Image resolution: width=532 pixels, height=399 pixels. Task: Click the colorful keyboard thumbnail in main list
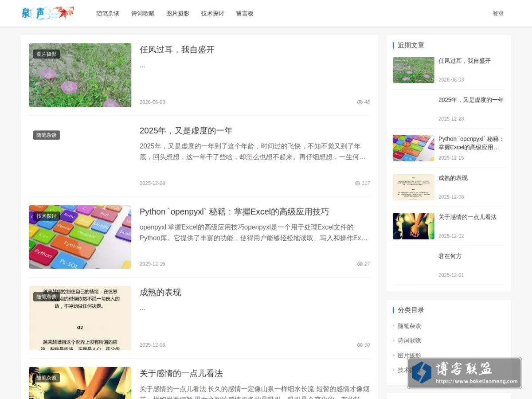coord(80,237)
